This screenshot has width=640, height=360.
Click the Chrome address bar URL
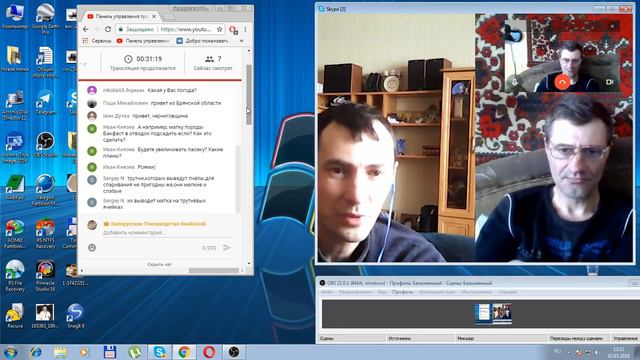click(x=185, y=29)
